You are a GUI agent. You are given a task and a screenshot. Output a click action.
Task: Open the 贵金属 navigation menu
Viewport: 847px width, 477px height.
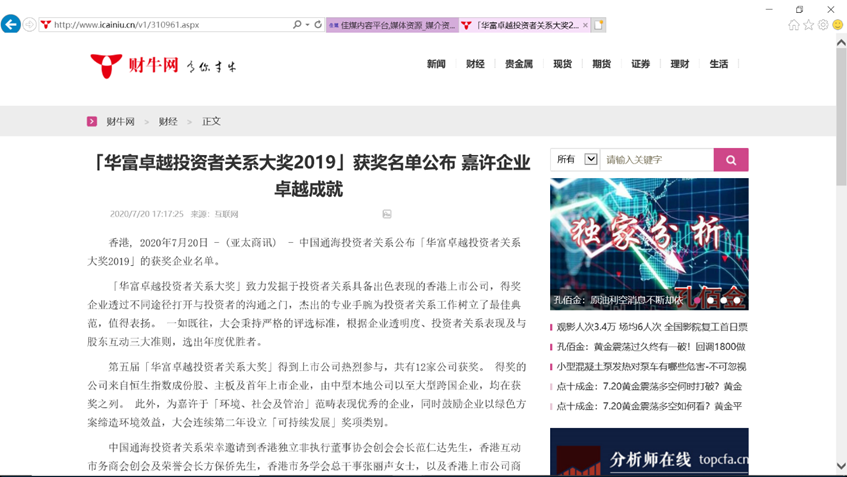(x=519, y=64)
